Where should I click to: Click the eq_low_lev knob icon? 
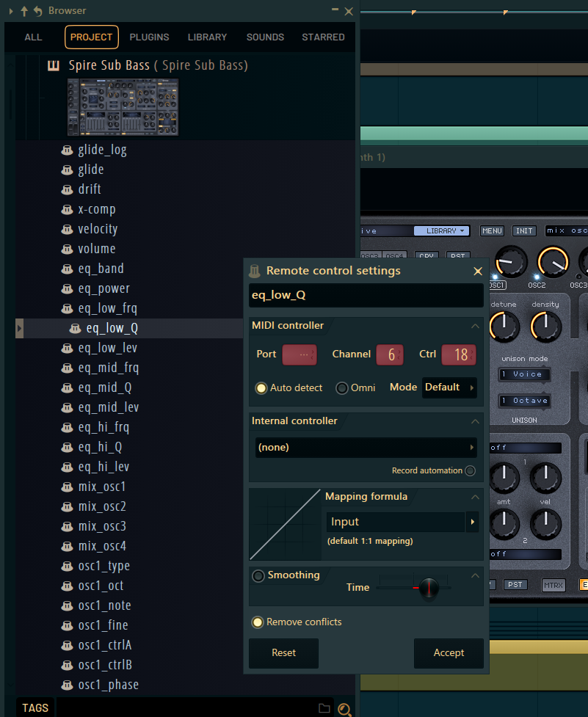coord(68,348)
